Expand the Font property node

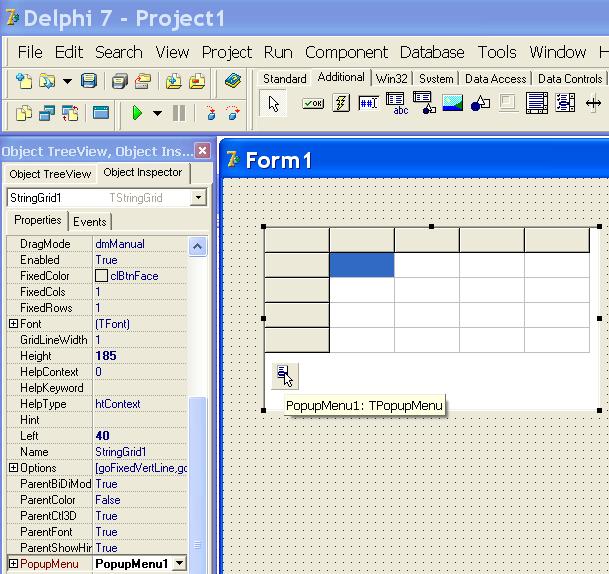(13, 324)
